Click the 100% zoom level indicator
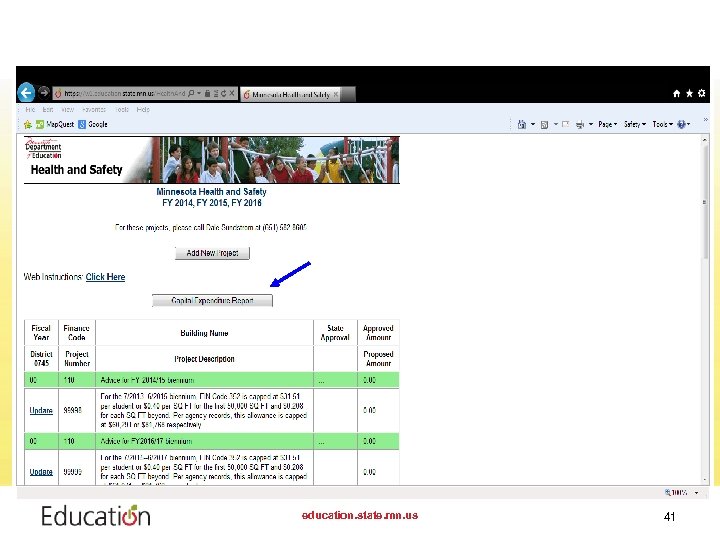This screenshot has height=540, width=720. (676, 492)
